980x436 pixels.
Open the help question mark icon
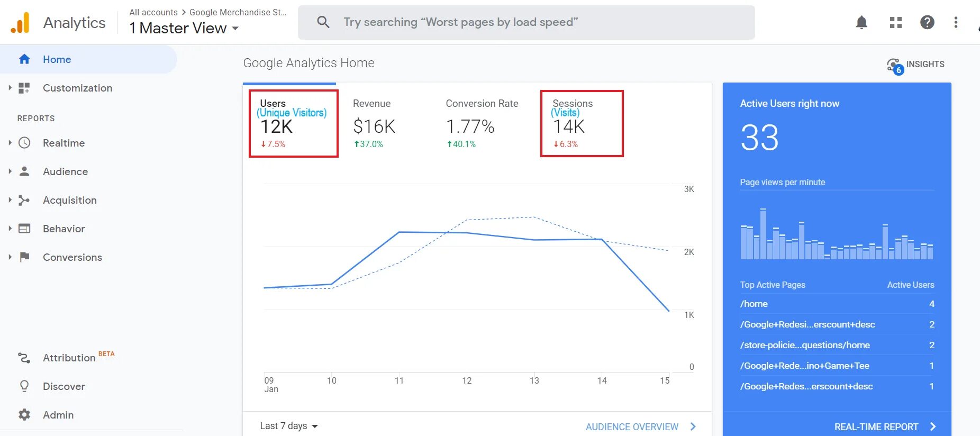[x=927, y=22]
